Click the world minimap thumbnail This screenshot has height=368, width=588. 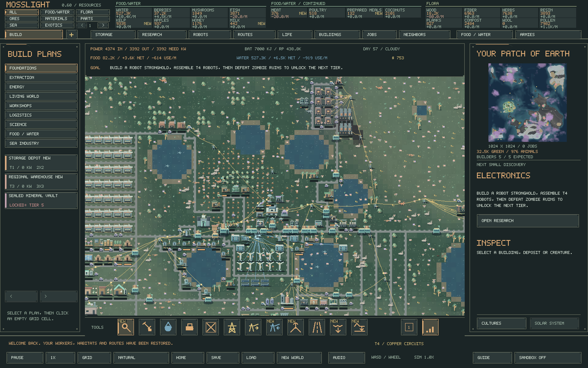528,102
